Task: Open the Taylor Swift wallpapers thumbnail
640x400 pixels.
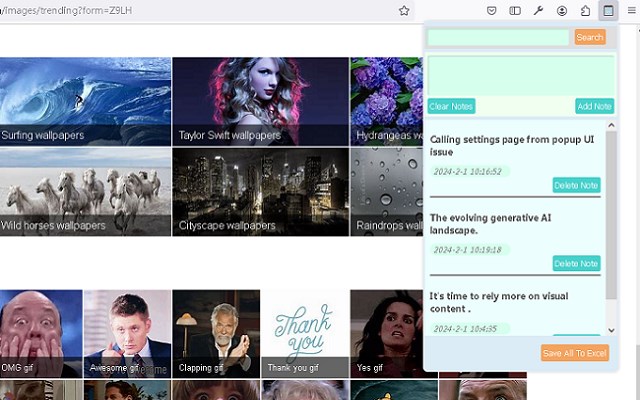Action: 260,102
